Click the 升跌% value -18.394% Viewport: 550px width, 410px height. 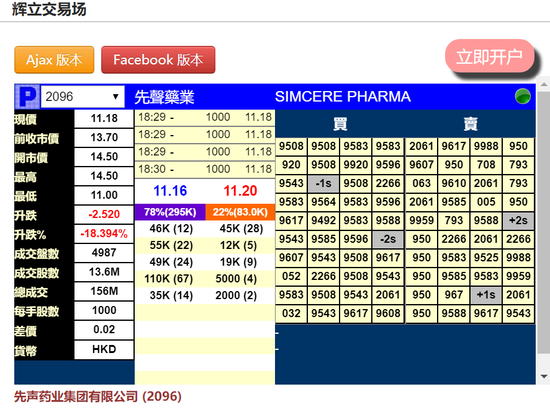[104, 234]
